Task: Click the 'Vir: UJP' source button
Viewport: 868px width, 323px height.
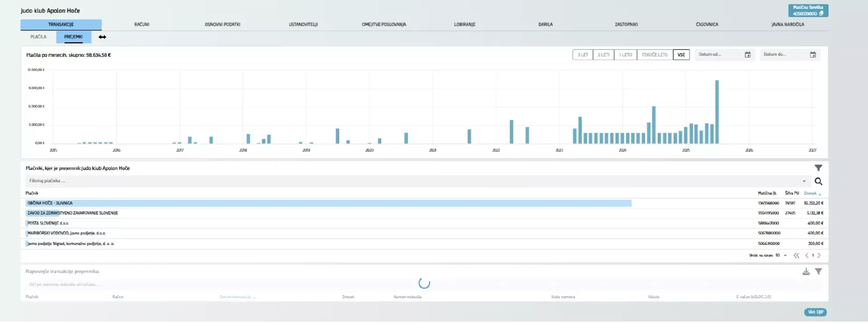Action: [x=816, y=312]
